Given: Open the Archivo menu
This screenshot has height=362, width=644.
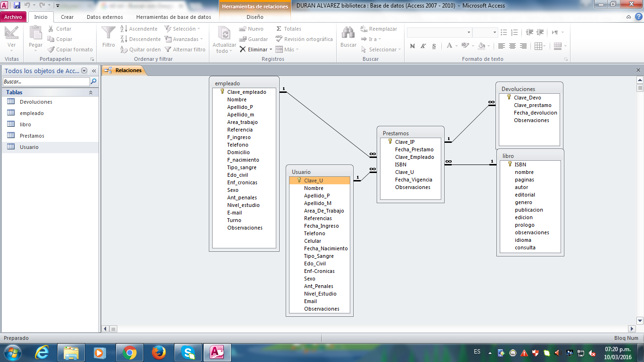Looking at the screenshot, I should click(x=13, y=17).
